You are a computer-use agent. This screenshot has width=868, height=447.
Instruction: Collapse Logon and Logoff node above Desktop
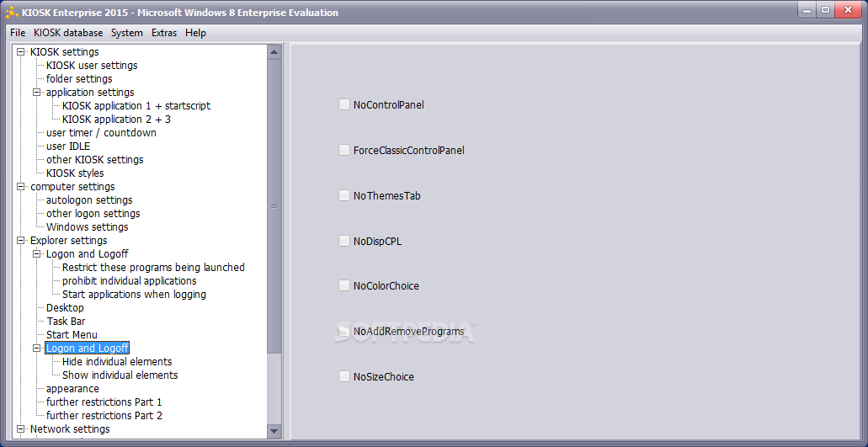37,254
